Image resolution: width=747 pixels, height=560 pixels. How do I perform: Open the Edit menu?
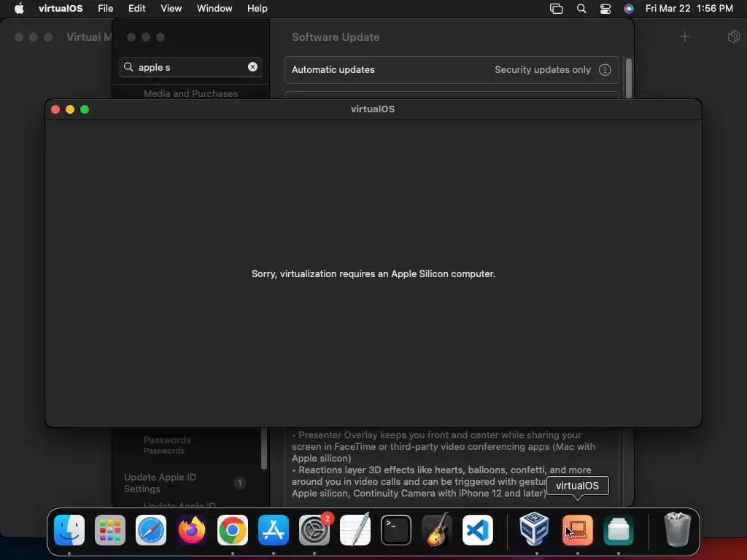(x=136, y=8)
